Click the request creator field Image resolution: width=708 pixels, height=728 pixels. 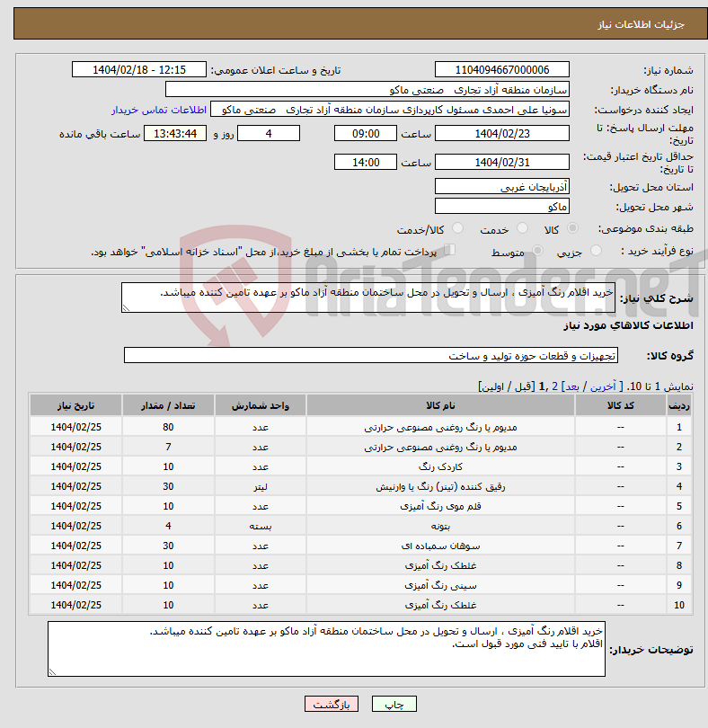pos(390,110)
